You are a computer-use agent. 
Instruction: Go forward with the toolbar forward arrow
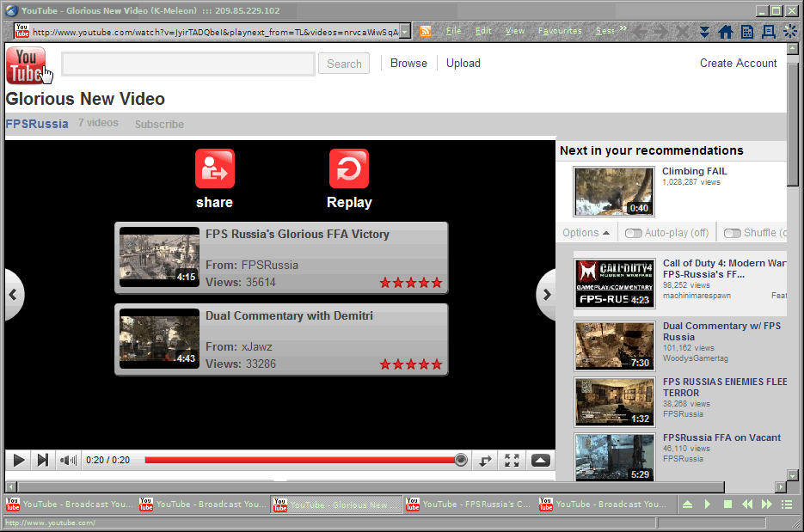[x=661, y=32]
